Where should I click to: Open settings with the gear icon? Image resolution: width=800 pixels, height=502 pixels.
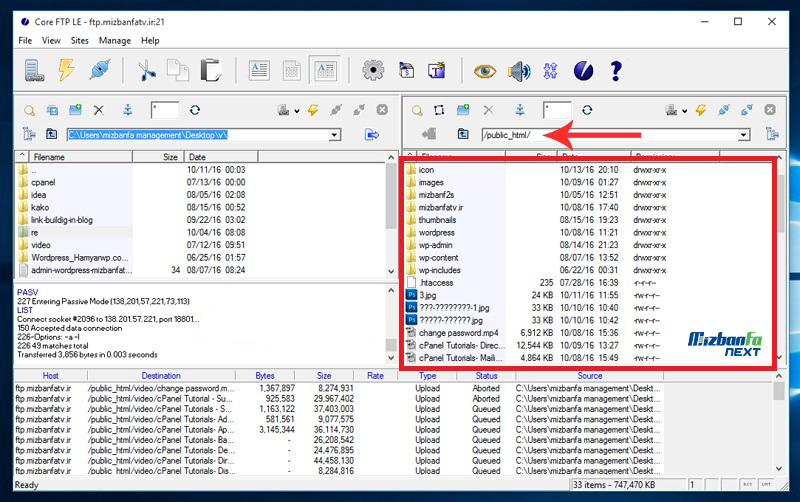click(373, 70)
